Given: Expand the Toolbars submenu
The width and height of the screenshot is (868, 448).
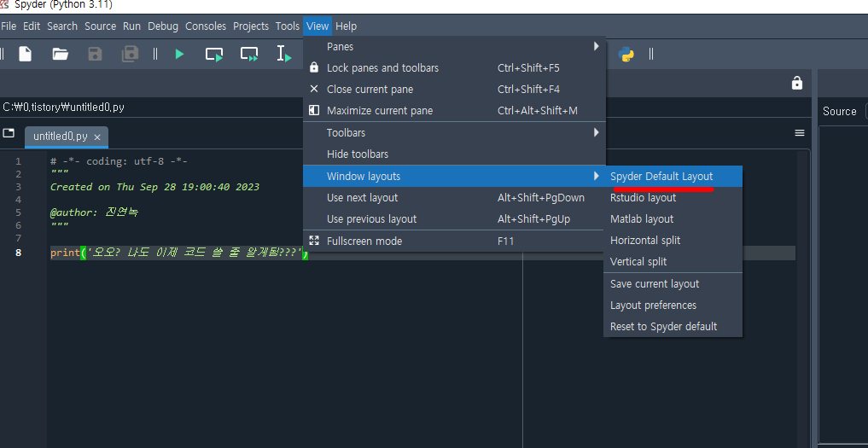Looking at the screenshot, I should [454, 133].
